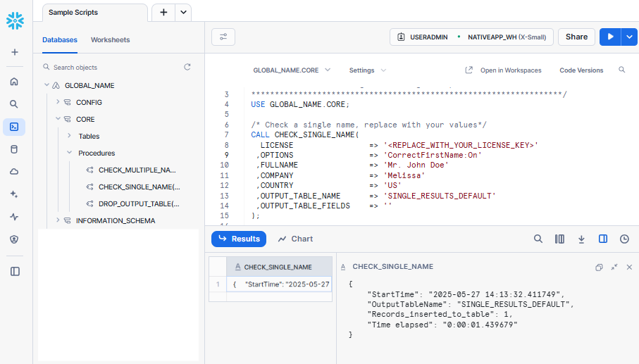This screenshot has height=364, width=639.
Task: Run the worksheet with the play button
Action: pos(610,37)
